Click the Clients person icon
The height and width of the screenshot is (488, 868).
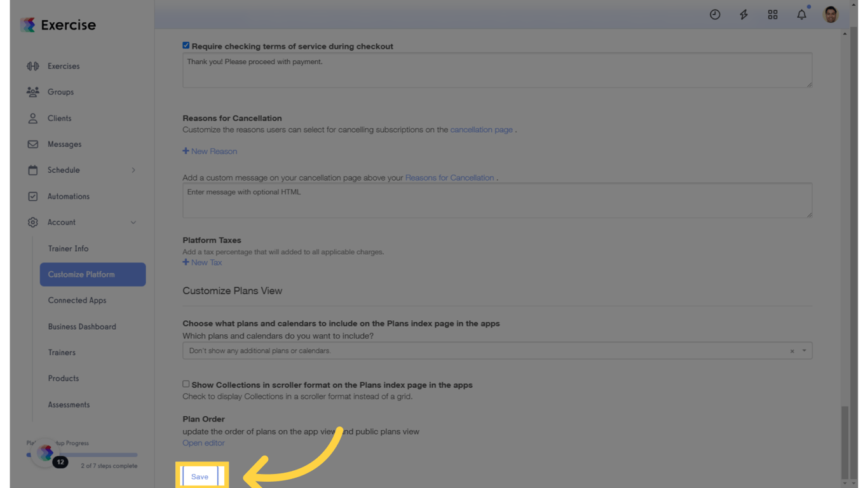tap(33, 118)
